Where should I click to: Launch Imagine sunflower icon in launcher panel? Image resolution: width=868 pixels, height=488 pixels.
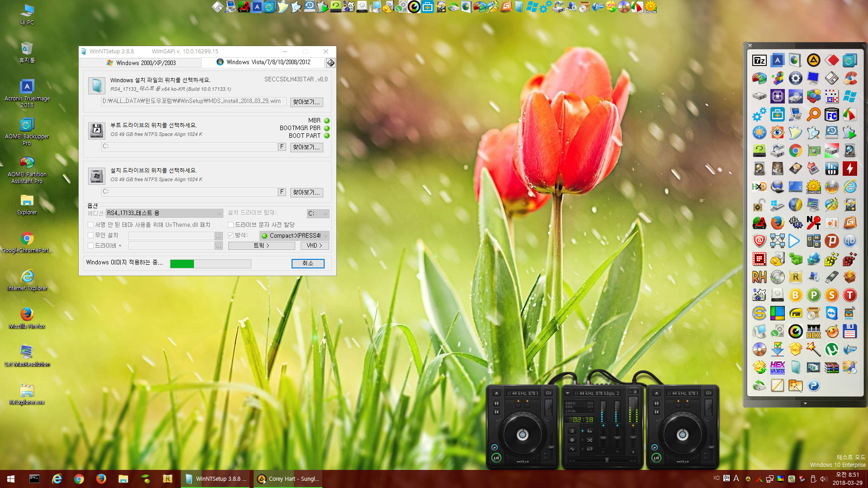(x=813, y=187)
